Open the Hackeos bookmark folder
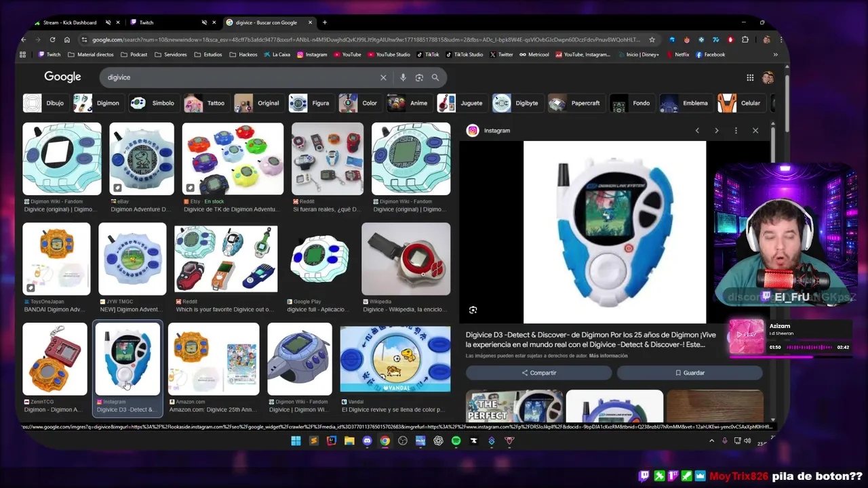 pos(243,54)
